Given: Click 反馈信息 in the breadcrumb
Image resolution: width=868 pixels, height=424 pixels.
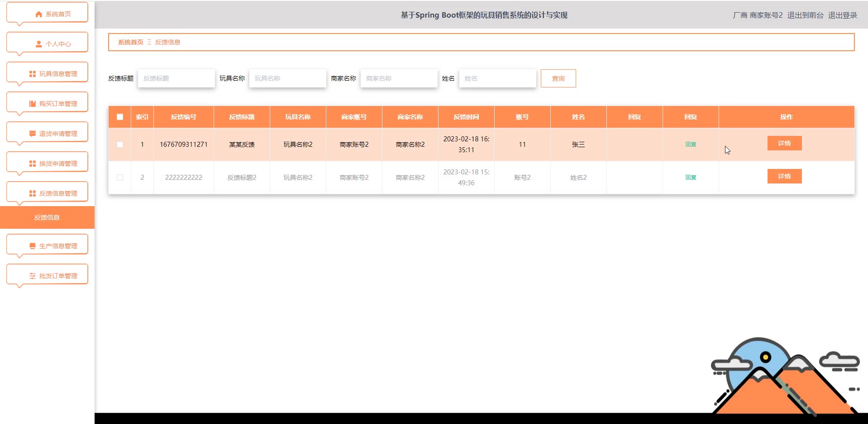Looking at the screenshot, I should [x=167, y=42].
